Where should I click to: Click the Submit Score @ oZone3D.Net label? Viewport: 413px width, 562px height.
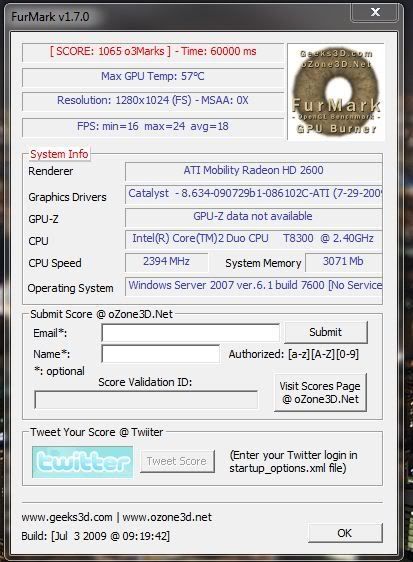pos(101,314)
